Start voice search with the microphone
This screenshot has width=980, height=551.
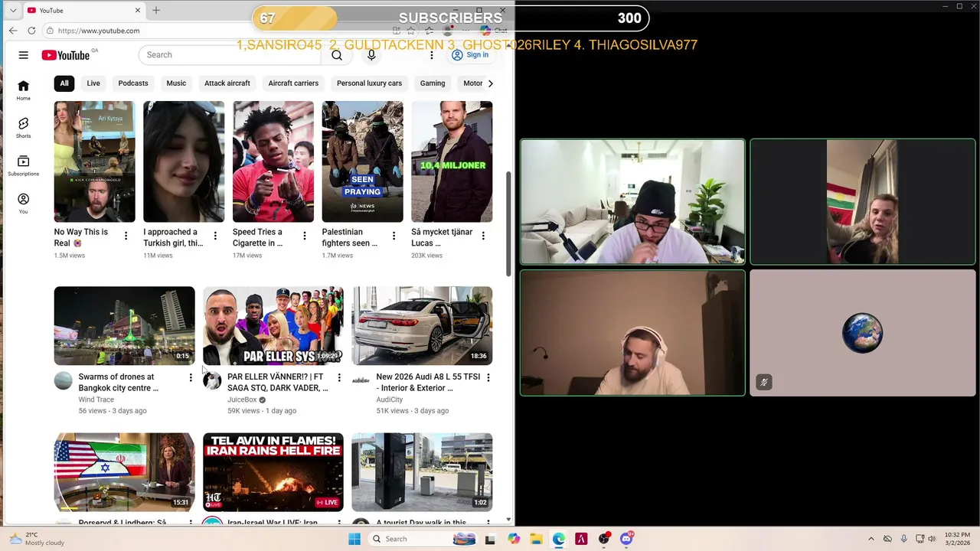371,55
